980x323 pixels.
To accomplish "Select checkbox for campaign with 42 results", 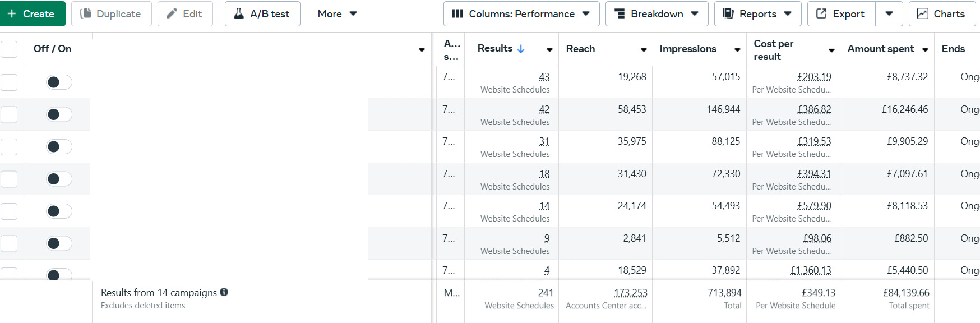I will [9, 115].
